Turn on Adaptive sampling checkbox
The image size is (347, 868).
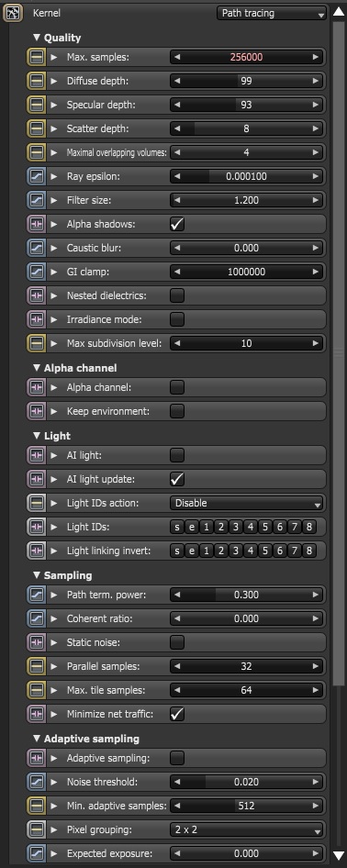[177, 758]
